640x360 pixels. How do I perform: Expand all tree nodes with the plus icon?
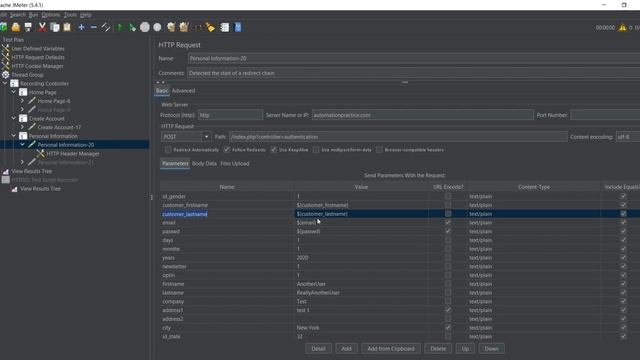tap(81, 27)
